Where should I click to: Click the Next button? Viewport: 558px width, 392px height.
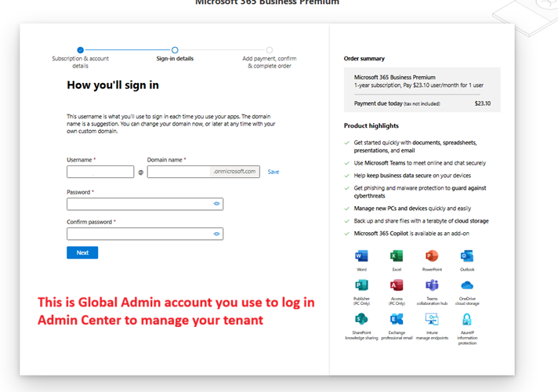point(82,252)
